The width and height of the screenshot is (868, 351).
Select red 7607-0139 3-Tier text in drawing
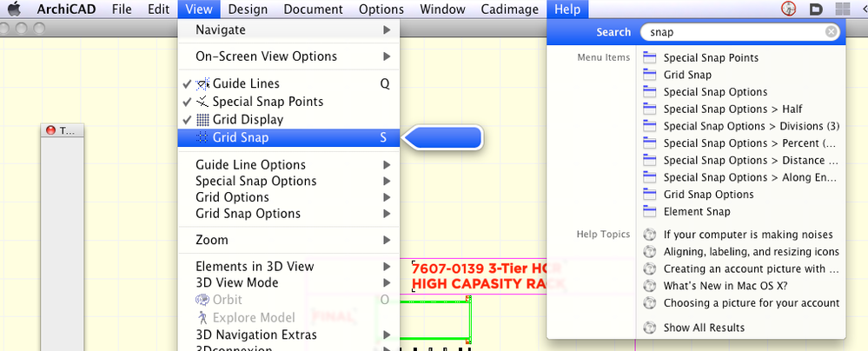tap(487, 268)
